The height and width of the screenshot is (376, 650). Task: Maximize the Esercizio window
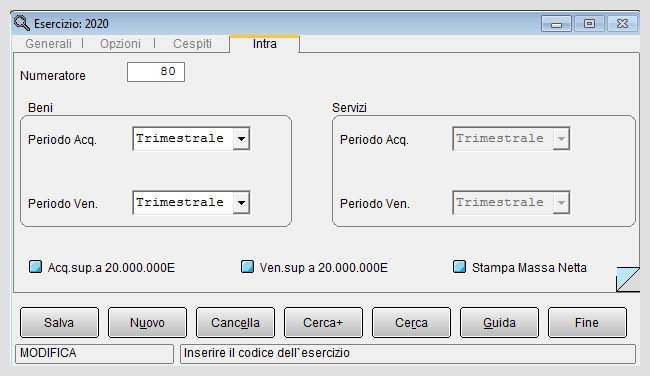[x=589, y=24]
